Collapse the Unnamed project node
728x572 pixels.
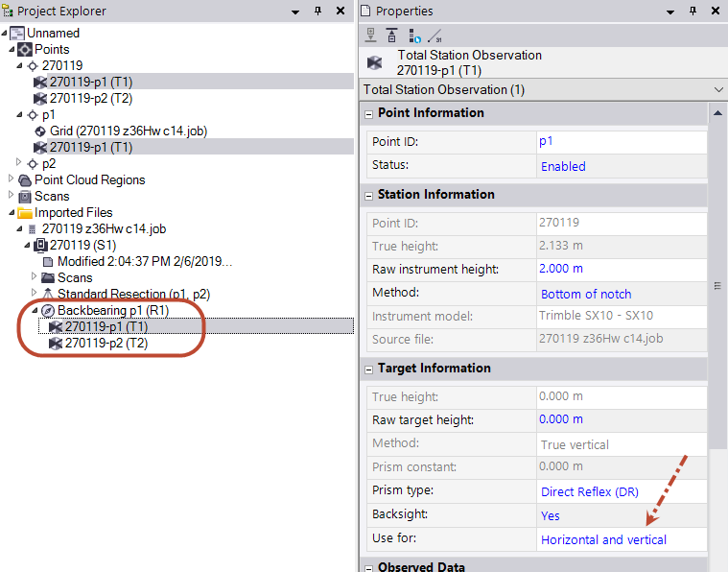point(4,33)
